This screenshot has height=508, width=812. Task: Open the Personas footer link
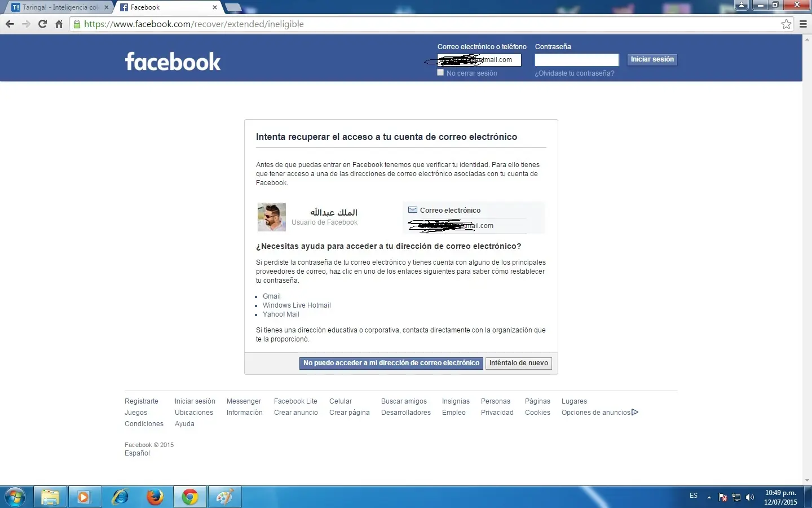(x=496, y=401)
